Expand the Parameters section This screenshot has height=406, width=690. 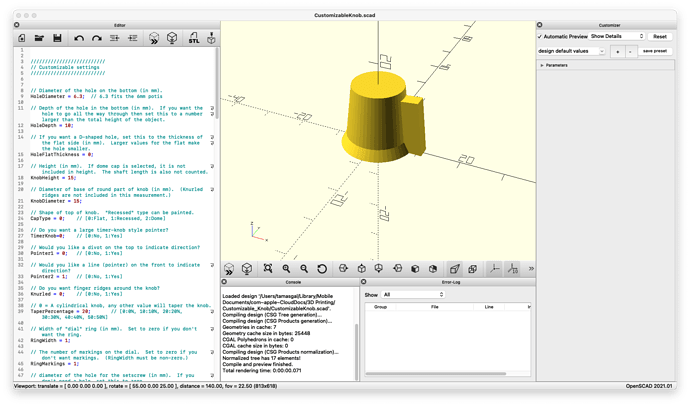point(542,65)
